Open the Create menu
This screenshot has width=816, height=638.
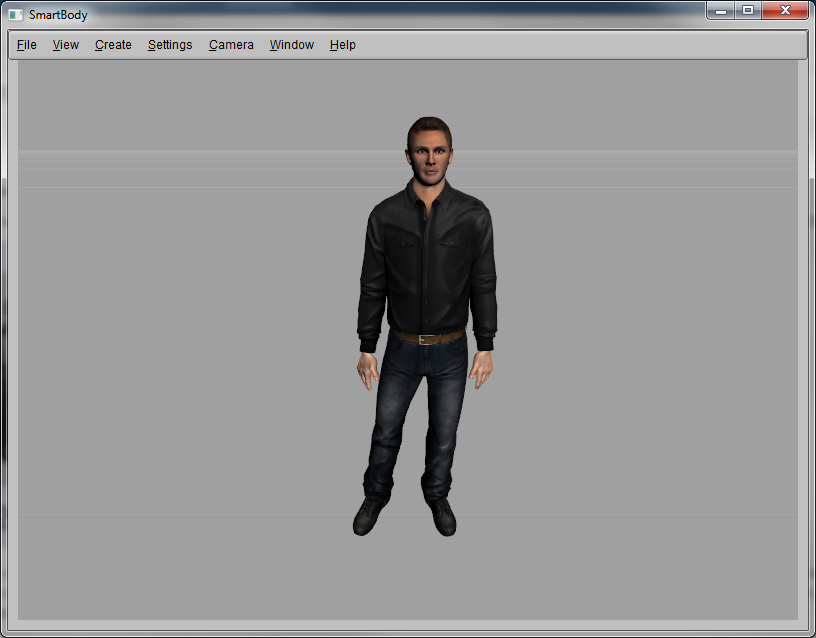point(113,45)
